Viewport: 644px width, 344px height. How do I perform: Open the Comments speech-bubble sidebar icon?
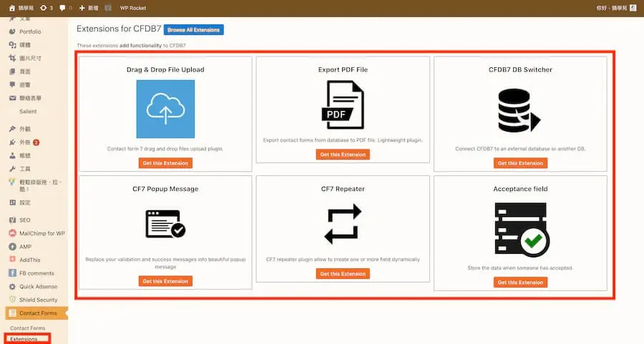12,84
